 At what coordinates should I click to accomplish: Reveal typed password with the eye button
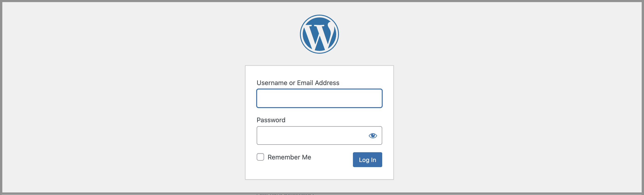[x=372, y=136]
